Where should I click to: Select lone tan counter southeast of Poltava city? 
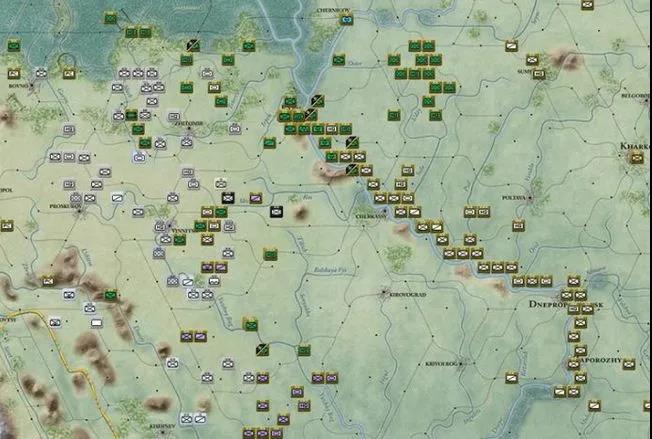tap(518, 226)
